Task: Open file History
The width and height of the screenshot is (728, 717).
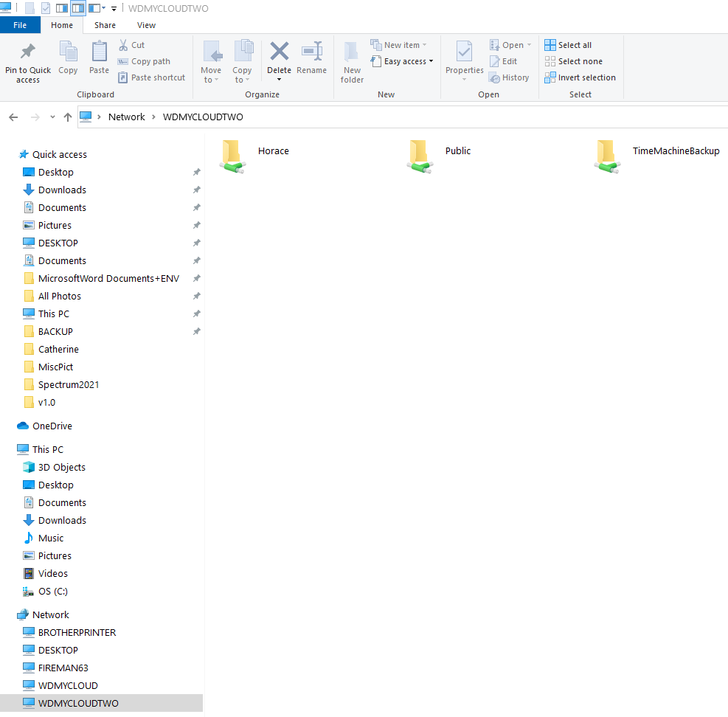Action: coord(510,77)
